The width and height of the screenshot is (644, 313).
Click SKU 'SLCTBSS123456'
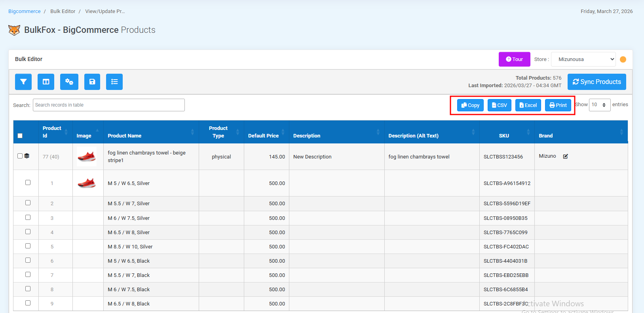tap(503, 157)
